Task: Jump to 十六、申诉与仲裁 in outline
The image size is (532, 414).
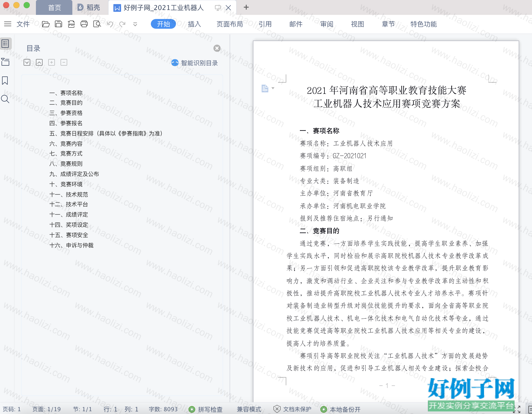Action: (72, 245)
